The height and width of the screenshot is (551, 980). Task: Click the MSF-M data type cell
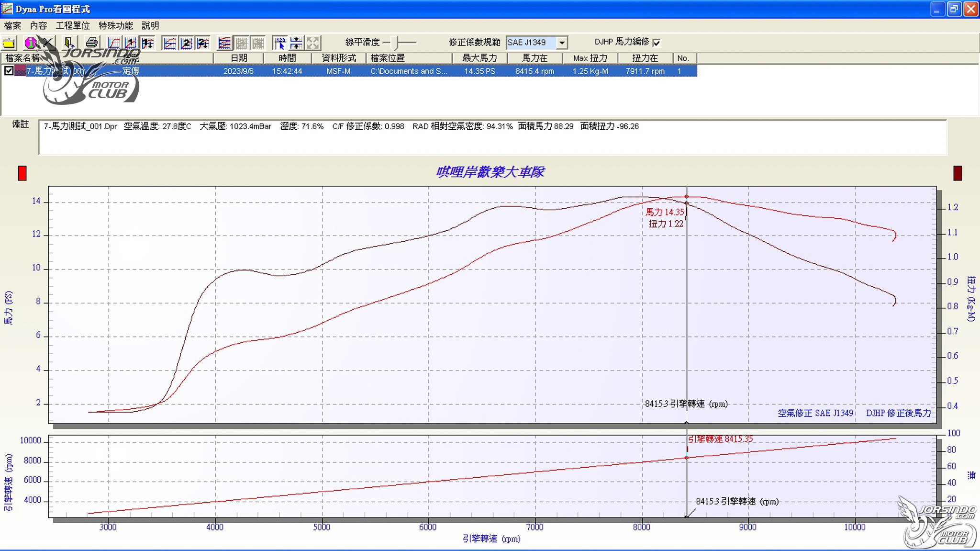(339, 71)
